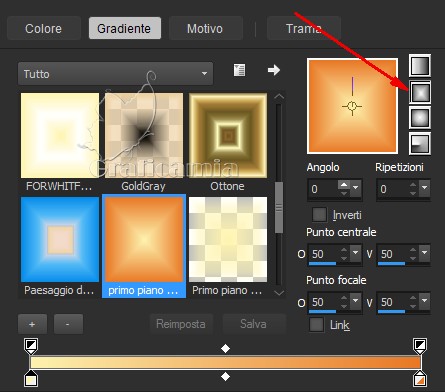Toggle the Link checkbox
This screenshot has height=392, width=445.
[316, 325]
